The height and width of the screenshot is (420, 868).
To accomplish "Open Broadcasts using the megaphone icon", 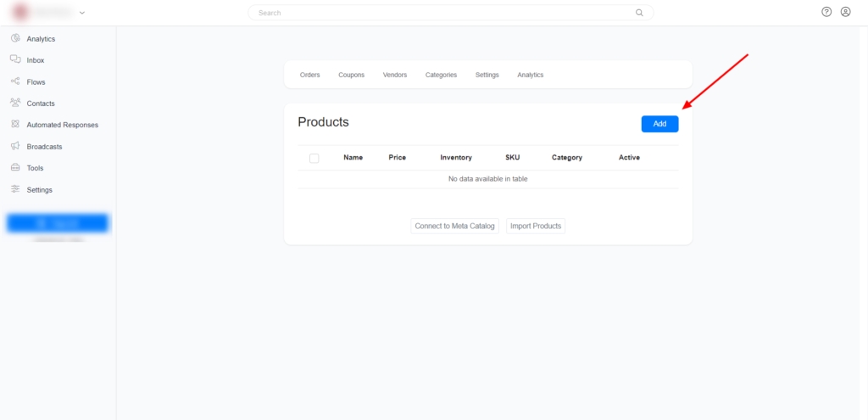I will coord(15,146).
